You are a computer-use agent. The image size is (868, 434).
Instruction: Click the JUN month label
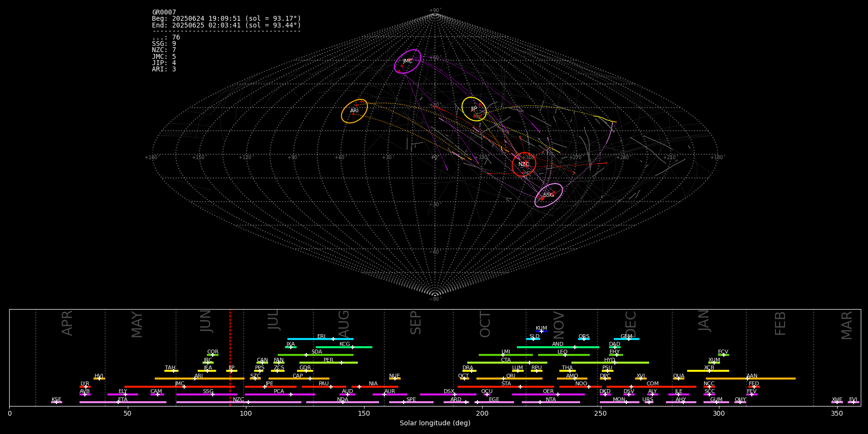click(x=206, y=321)
